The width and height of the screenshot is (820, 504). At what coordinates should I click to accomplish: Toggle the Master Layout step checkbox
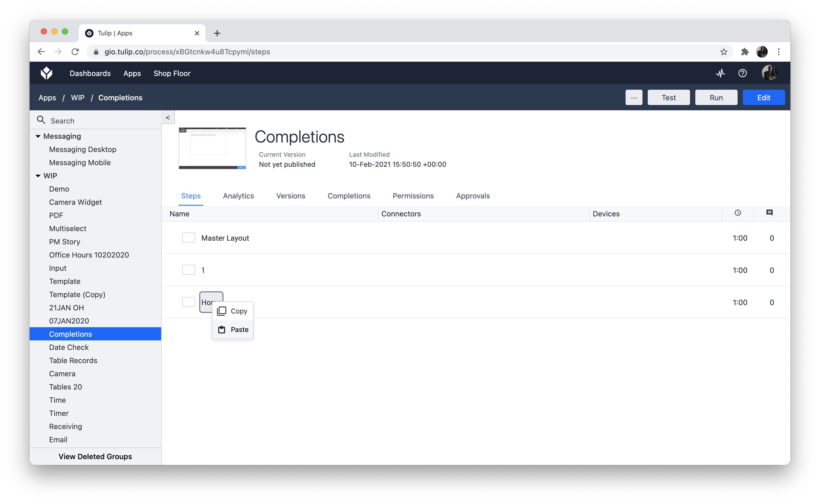[x=188, y=238]
